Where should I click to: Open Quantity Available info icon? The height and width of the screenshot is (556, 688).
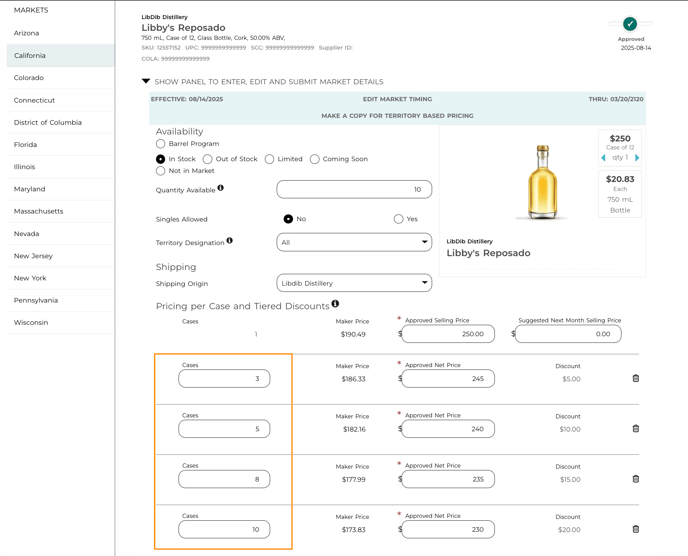pos(221,188)
